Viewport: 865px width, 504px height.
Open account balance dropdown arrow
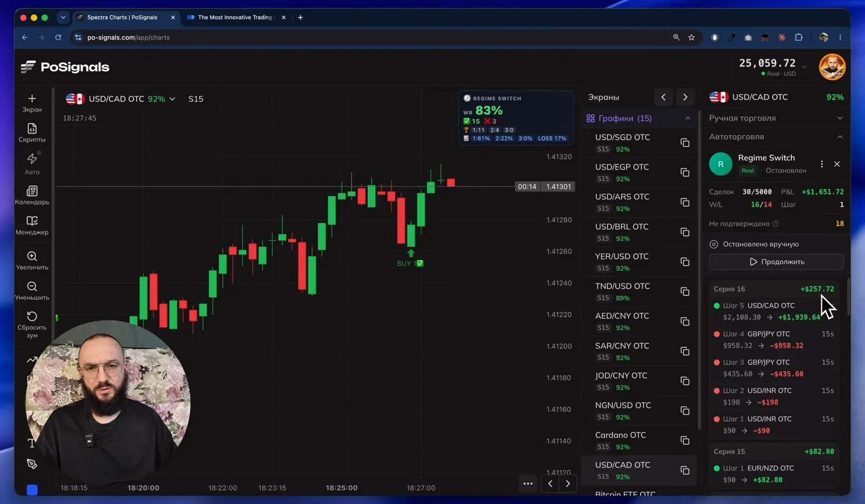pos(804,67)
